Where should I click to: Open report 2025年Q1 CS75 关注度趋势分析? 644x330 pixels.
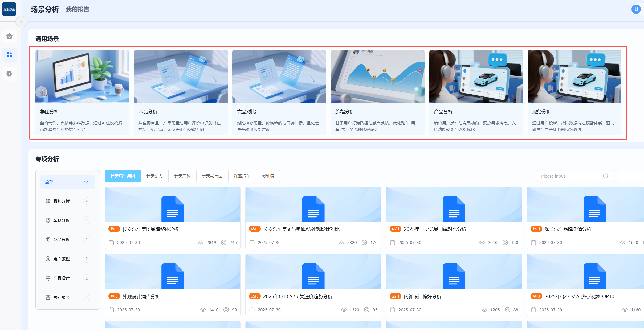pyautogui.click(x=297, y=297)
